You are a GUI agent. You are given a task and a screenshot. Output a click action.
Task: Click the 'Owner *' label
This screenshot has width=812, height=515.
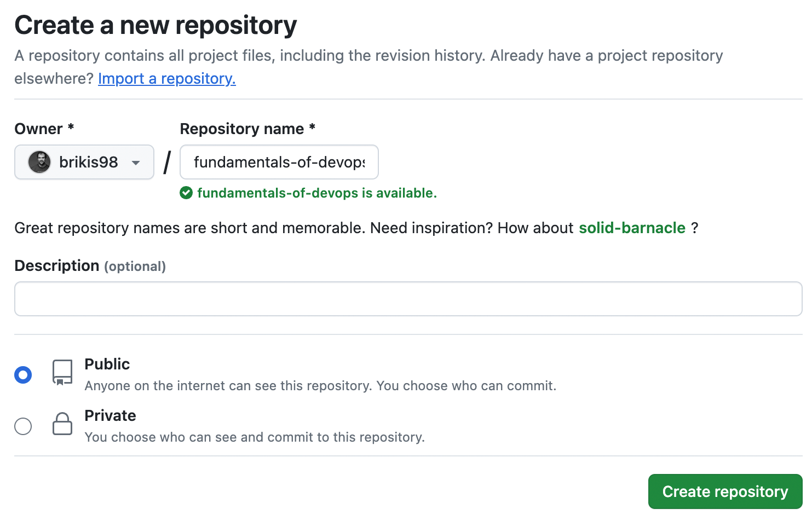(x=44, y=129)
